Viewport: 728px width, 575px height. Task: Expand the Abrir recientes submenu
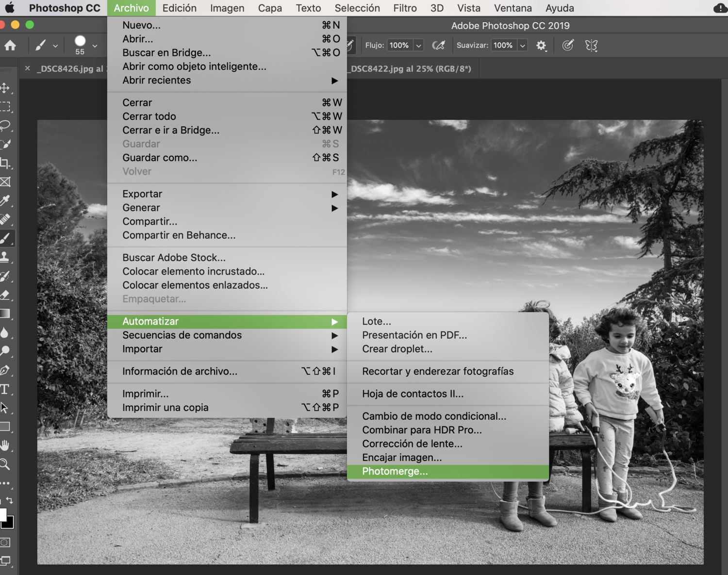(x=227, y=81)
